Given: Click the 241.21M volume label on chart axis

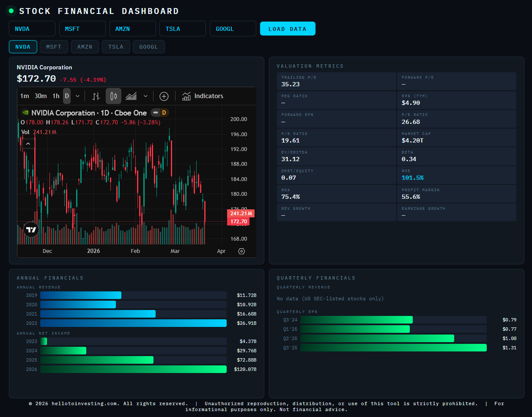Looking at the screenshot, I should pos(241,214).
